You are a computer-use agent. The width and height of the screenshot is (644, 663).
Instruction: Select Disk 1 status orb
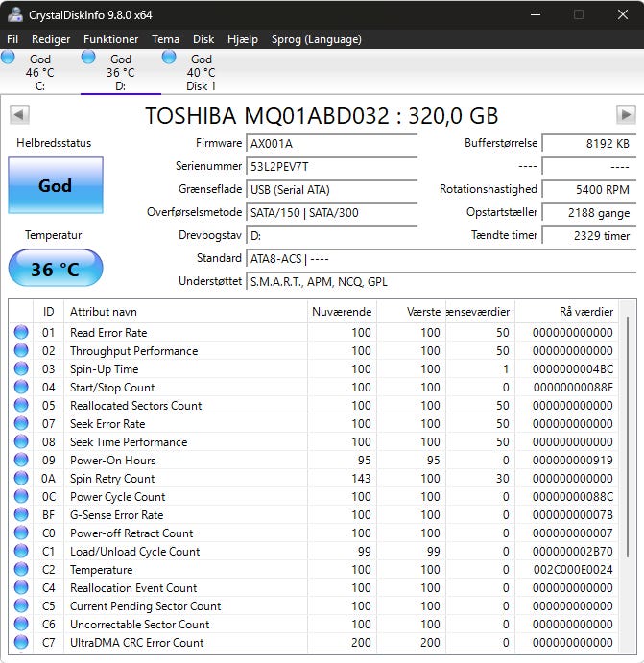(169, 58)
